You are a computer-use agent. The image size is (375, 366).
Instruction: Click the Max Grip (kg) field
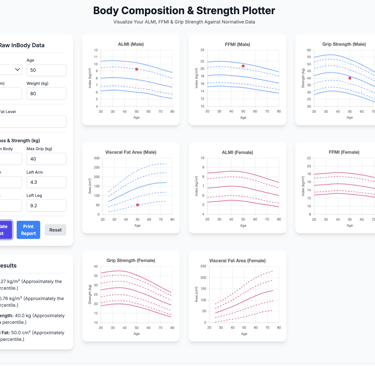(46, 159)
